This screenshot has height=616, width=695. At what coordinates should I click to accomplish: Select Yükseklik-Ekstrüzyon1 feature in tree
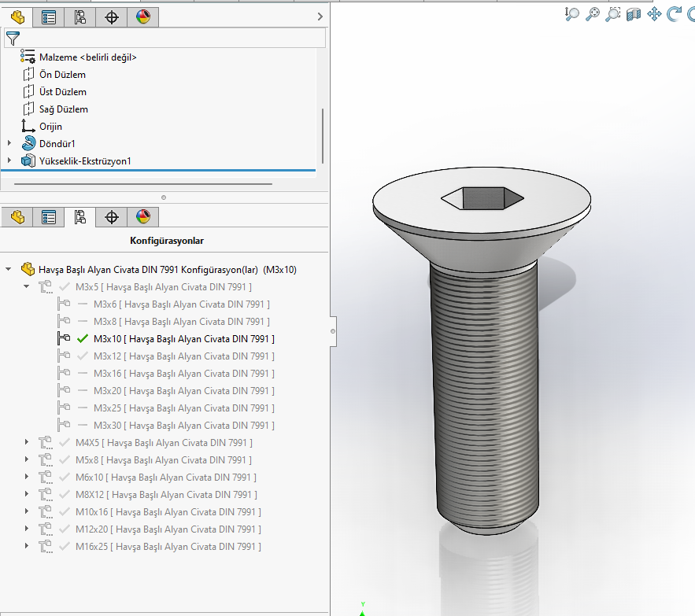click(85, 161)
